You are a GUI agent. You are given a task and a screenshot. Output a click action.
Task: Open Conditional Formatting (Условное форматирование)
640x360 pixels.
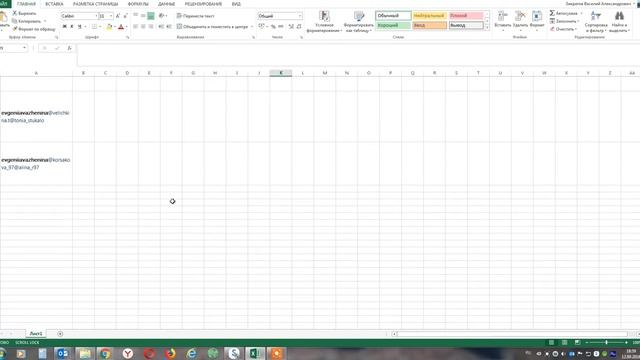click(x=324, y=22)
